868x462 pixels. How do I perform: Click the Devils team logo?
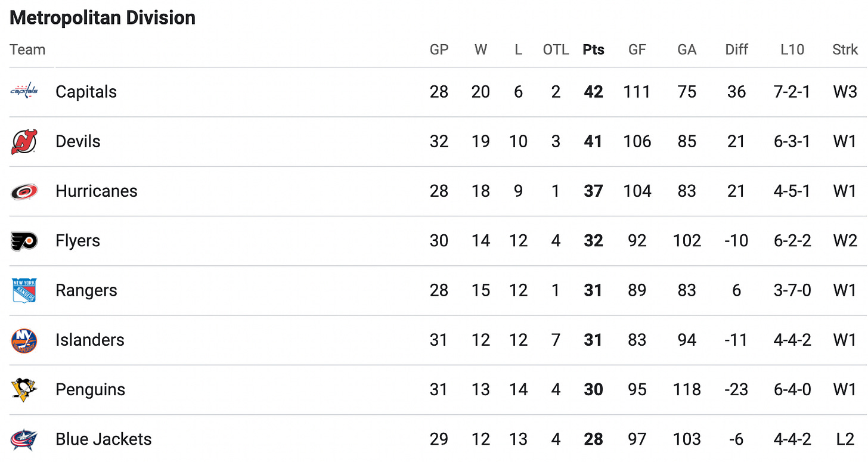tap(24, 141)
